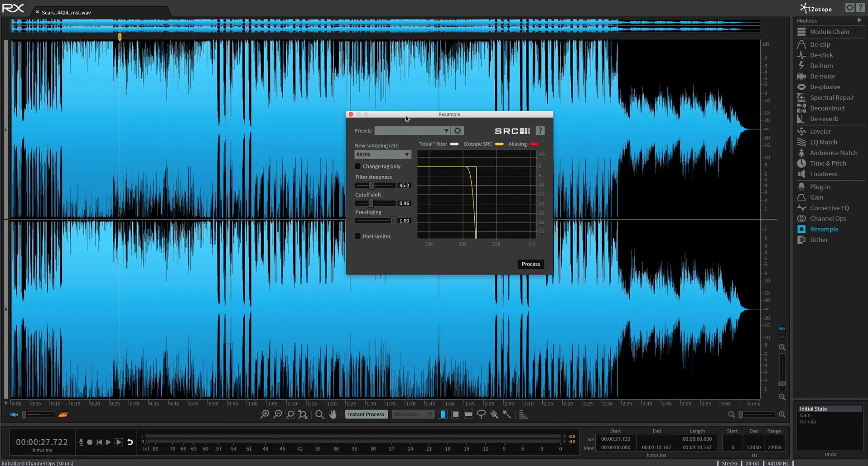Image resolution: width=868 pixels, height=466 pixels.
Task: Open the Ambience Match module
Action: 834,153
